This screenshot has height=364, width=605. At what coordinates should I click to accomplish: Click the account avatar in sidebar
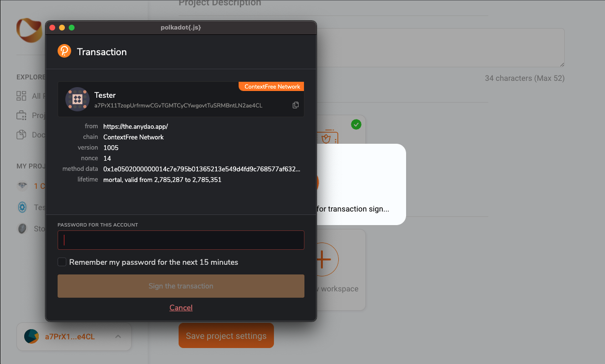[31, 336]
